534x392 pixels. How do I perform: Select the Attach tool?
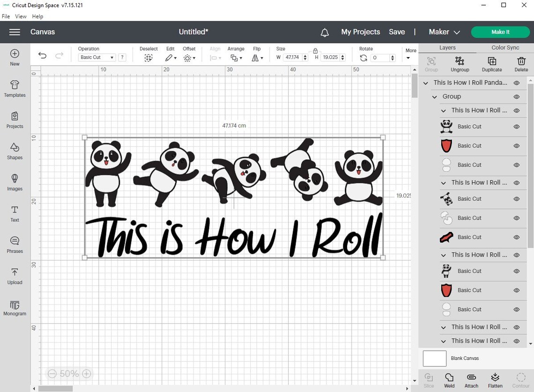tap(471, 379)
